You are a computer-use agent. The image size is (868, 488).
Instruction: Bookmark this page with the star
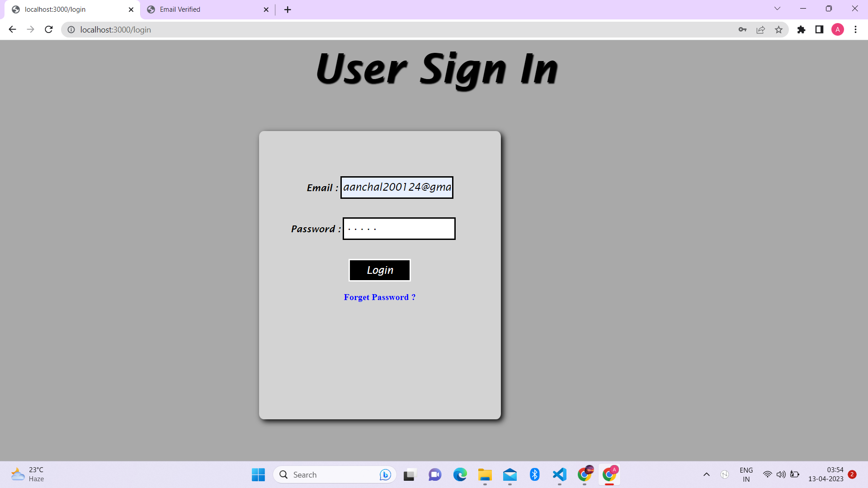pos(778,29)
